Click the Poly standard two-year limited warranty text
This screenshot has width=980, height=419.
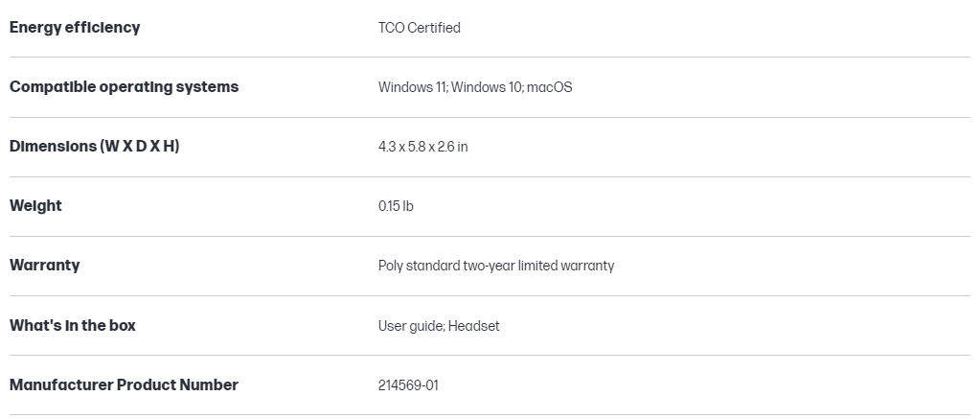(x=496, y=266)
